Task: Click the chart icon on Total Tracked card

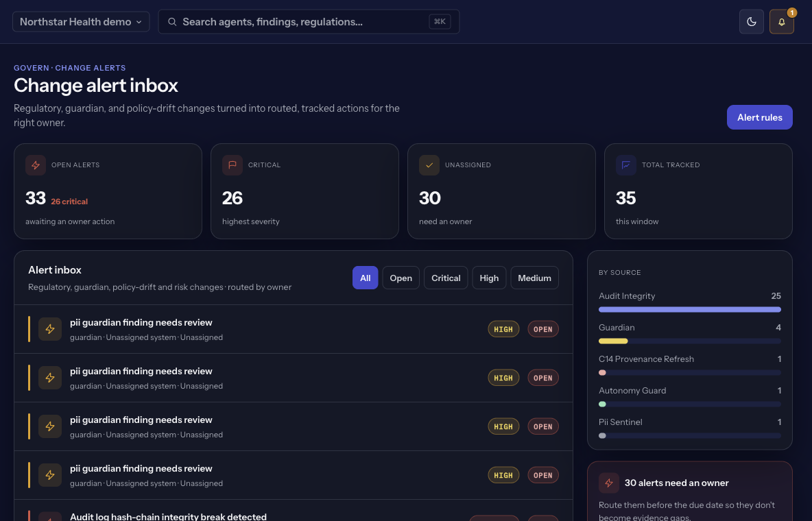Action: tap(626, 165)
